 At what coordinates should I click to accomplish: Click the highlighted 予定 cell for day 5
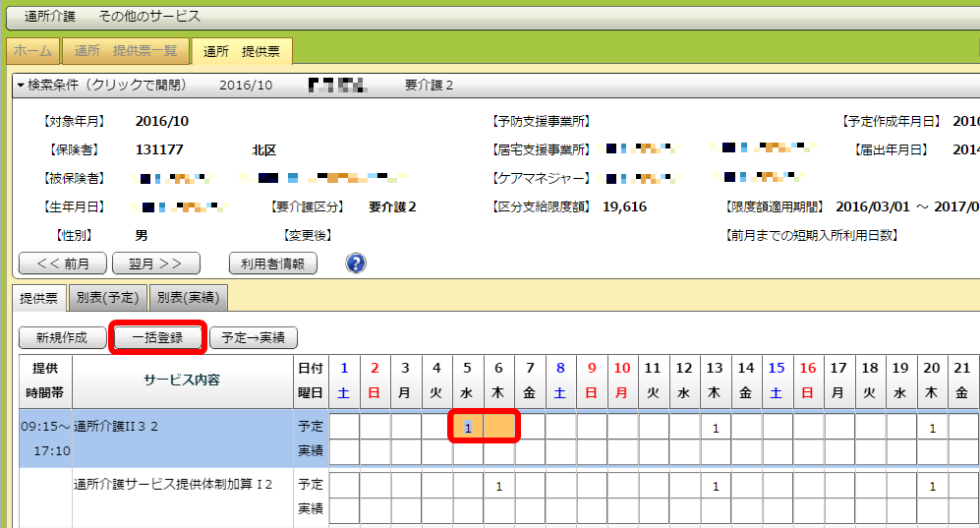pos(468,428)
